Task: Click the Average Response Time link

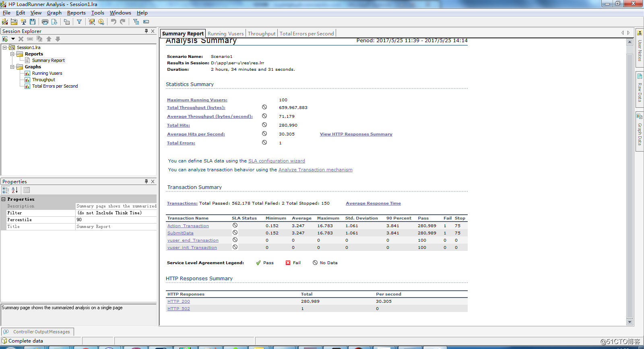Action: click(x=373, y=203)
